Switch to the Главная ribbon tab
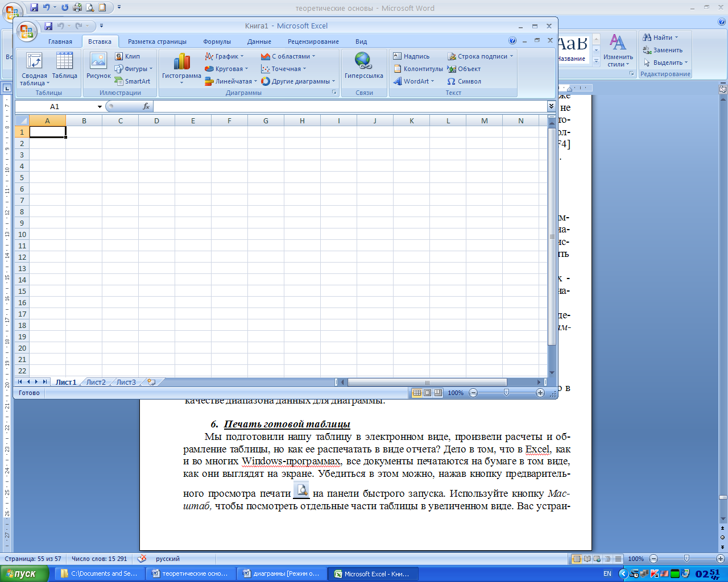Screen dimensions: 728x582 point(60,41)
